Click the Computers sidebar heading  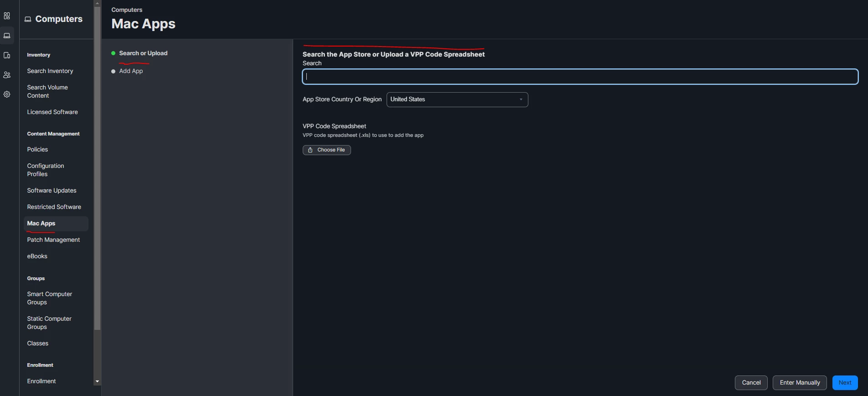coord(59,19)
